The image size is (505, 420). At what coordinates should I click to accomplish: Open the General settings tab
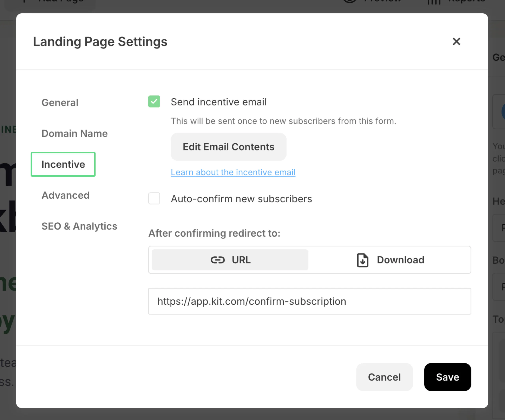tap(60, 103)
